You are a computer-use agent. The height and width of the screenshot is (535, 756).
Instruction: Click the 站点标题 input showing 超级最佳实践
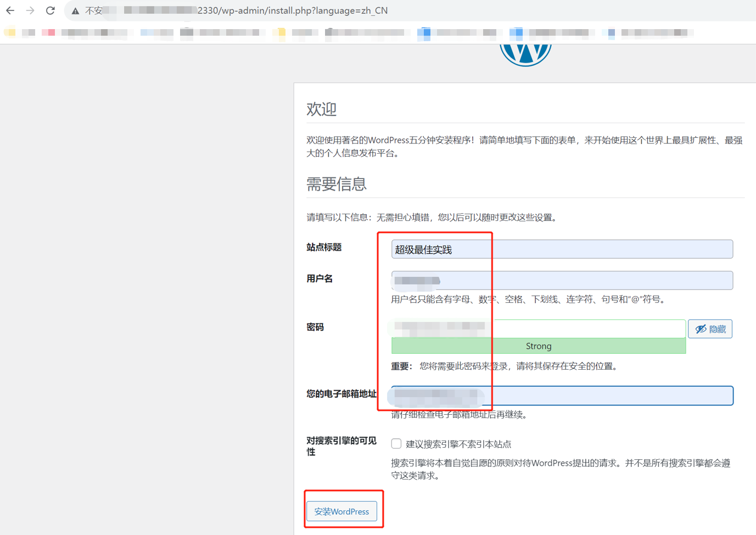click(562, 249)
